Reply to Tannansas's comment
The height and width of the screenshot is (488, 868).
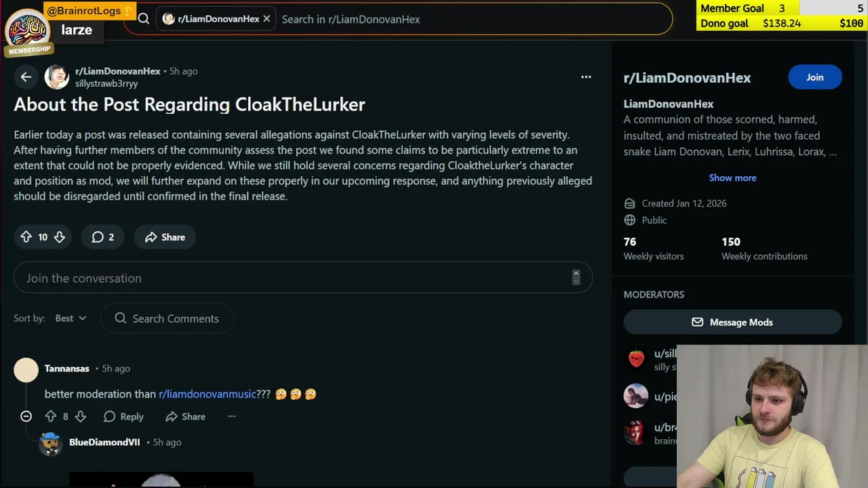pos(123,417)
